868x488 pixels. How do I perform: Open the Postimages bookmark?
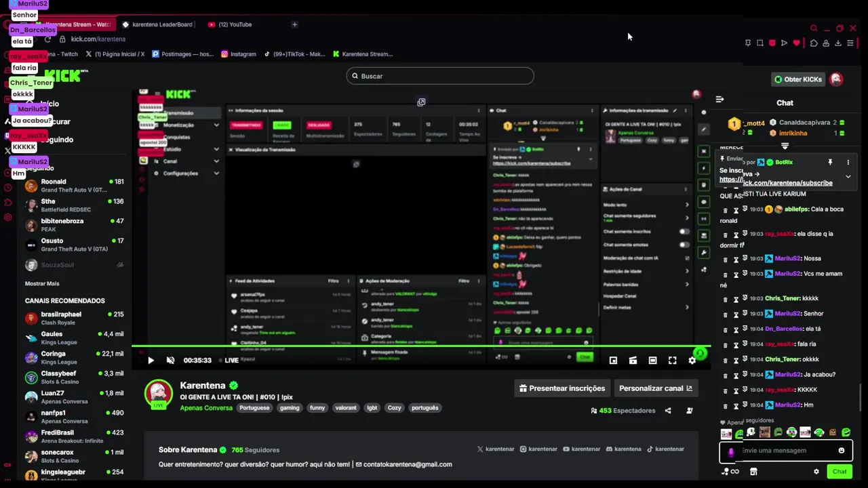point(183,54)
